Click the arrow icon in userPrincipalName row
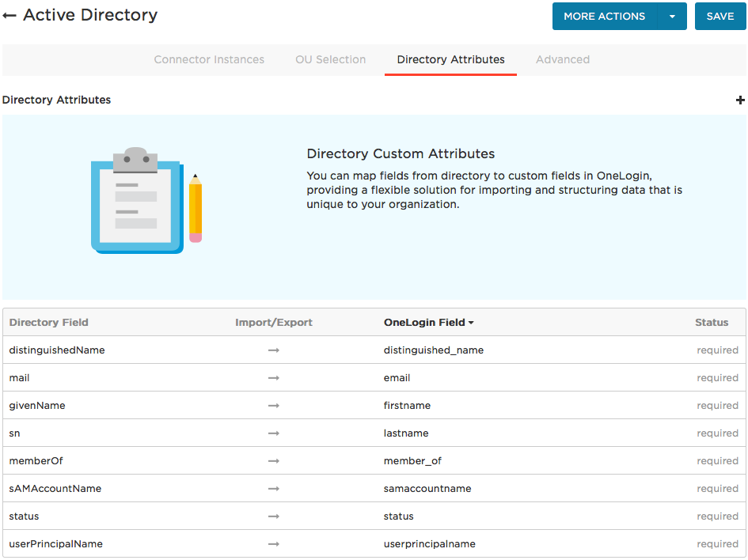The image size is (748, 560). [273, 544]
